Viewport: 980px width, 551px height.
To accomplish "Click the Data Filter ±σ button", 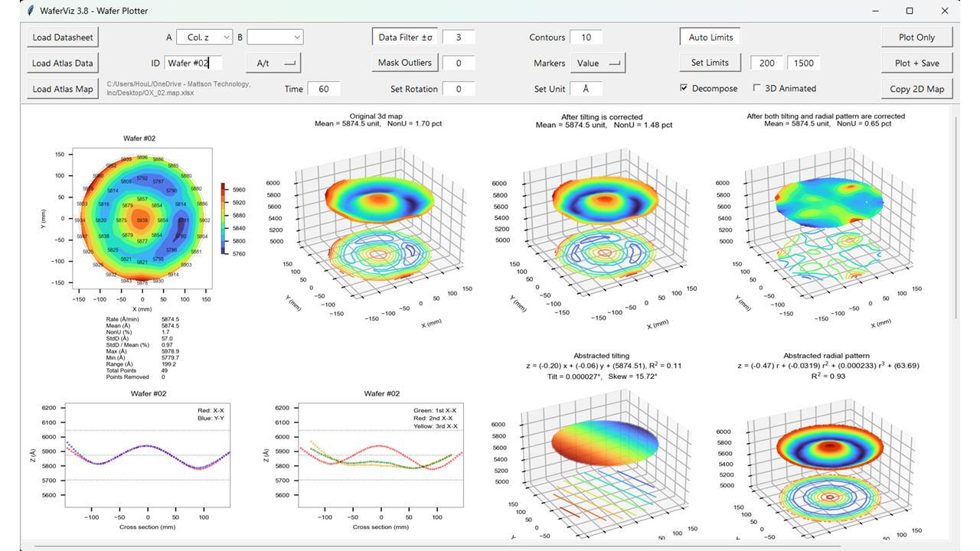I will tap(406, 37).
